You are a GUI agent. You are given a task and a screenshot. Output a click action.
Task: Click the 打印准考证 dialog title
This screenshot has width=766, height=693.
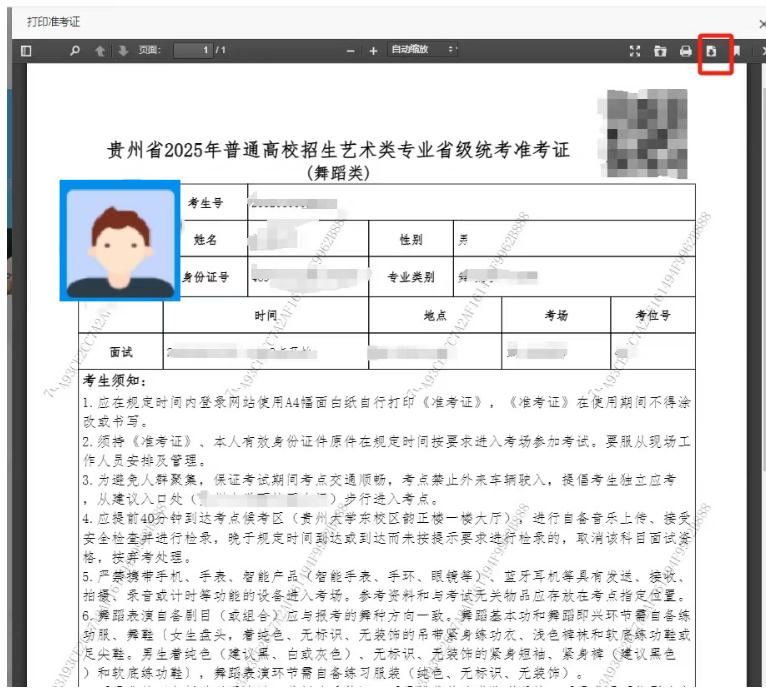53,21
